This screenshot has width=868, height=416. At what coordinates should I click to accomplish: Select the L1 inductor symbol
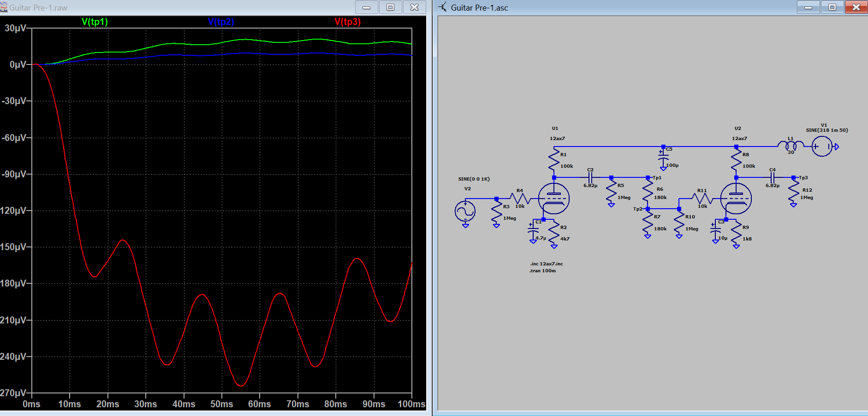pos(791,145)
